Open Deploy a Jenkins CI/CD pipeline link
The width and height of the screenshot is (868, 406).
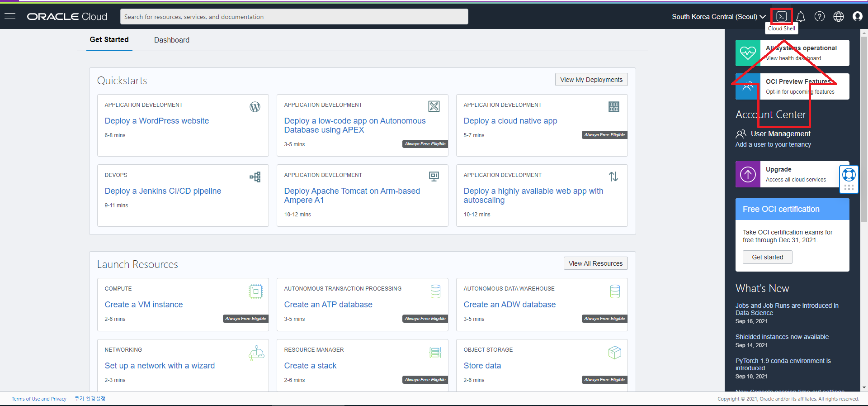coord(163,191)
